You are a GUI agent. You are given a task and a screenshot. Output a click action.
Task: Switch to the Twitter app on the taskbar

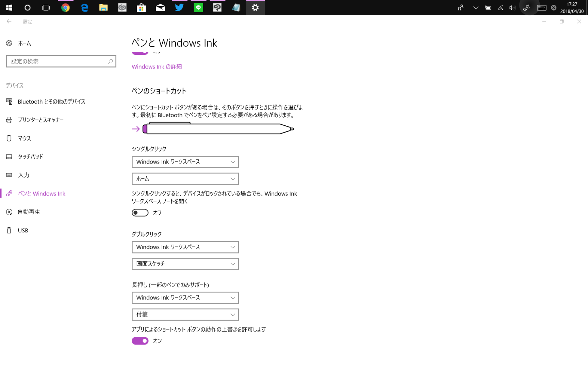pyautogui.click(x=179, y=7)
